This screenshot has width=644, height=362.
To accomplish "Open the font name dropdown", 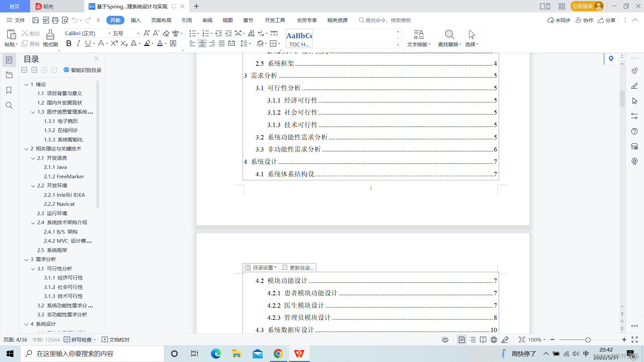I will click(x=109, y=33).
